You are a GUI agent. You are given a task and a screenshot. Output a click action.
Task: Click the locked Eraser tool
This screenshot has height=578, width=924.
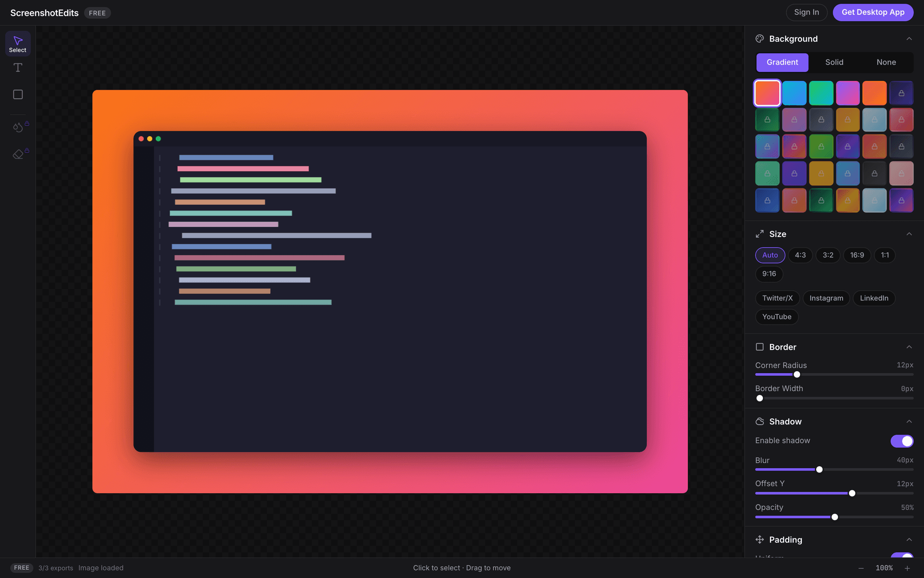pyautogui.click(x=18, y=153)
